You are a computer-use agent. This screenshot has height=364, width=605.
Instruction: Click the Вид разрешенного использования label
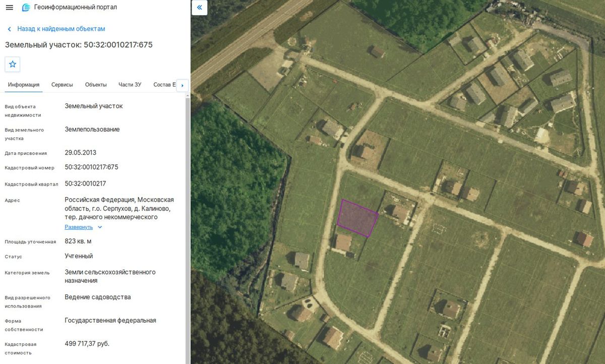27,301
